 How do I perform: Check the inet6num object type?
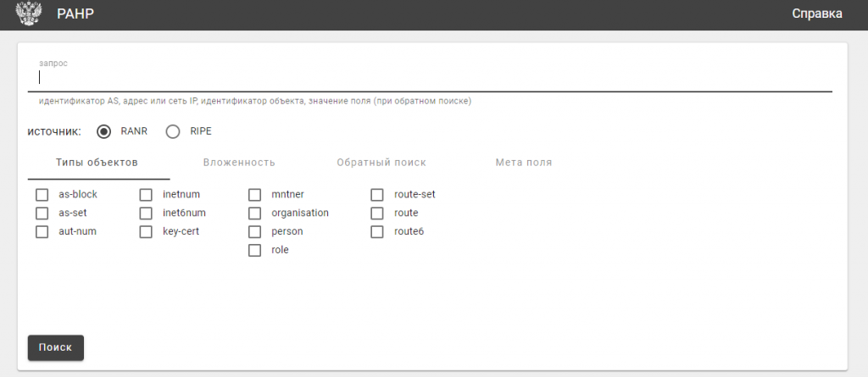(146, 213)
